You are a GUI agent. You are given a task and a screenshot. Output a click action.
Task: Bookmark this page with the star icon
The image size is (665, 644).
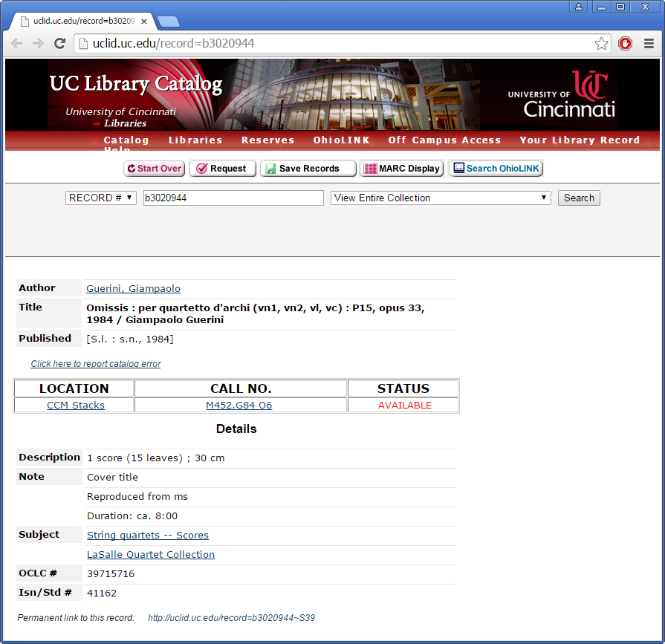pyautogui.click(x=601, y=43)
